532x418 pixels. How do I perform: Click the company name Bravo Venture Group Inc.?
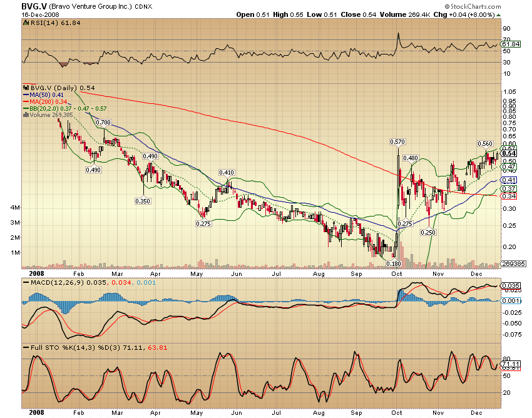(x=90, y=6)
